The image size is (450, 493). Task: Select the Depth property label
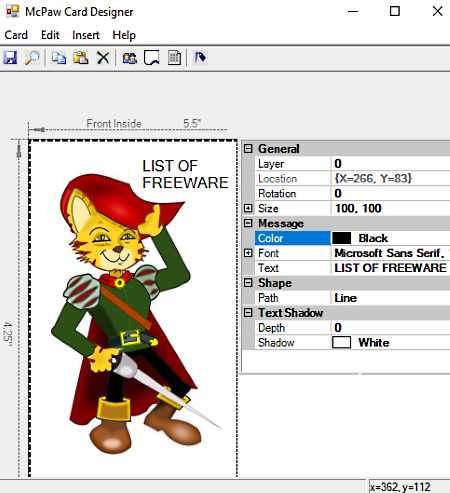tap(271, 328)
